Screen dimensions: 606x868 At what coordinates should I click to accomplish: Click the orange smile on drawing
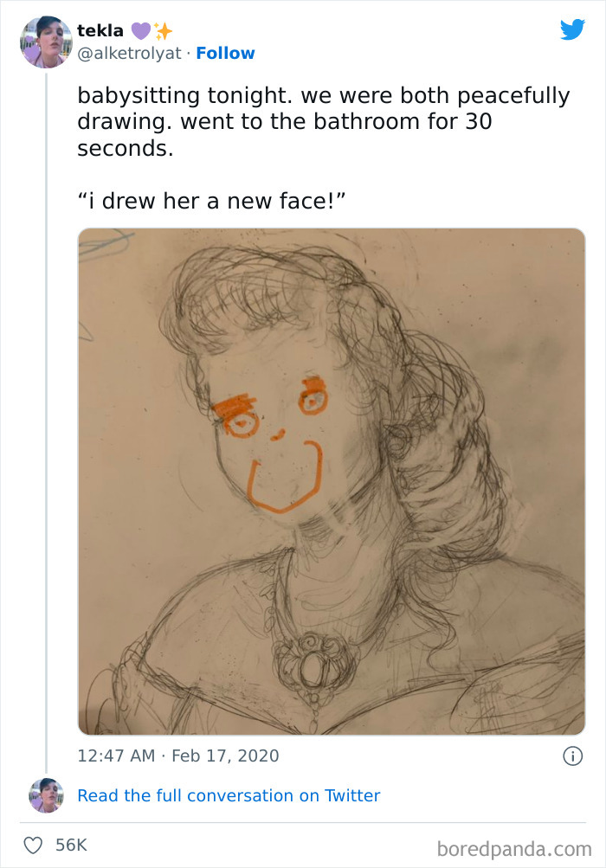[284, 476]
